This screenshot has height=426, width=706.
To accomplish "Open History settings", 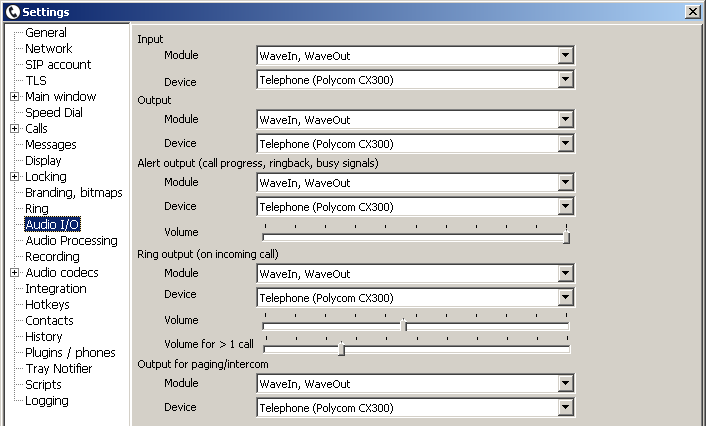I will (44, 336).
